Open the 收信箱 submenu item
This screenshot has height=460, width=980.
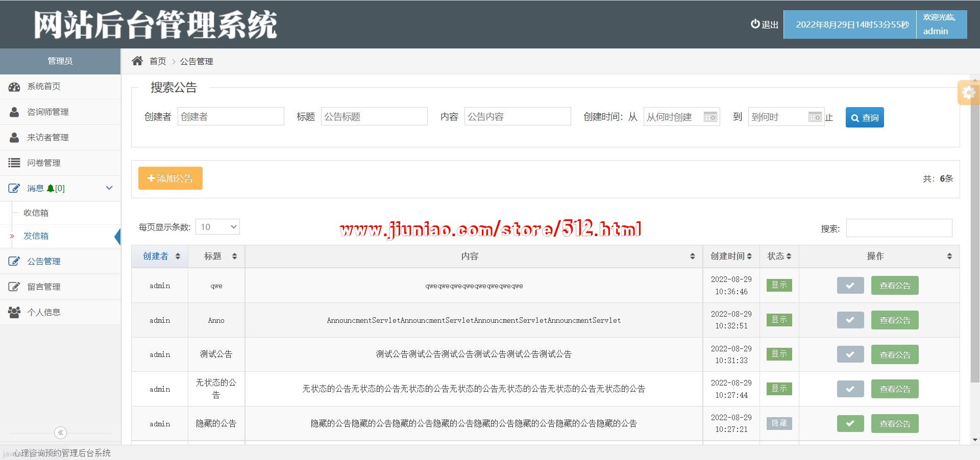pyautogui.click(x=60, y=213)
